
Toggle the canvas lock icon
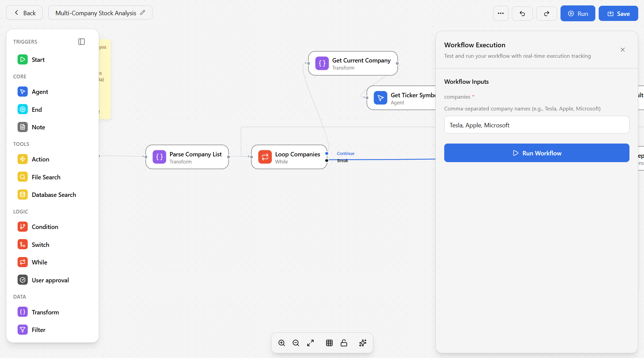[x=344, y=343]
